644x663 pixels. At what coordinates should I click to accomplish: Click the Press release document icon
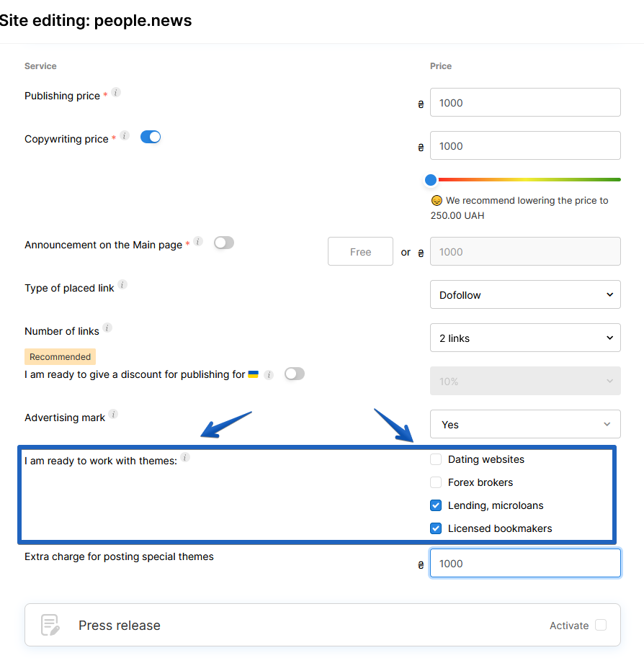pyautogui.click(x=50, y=625)
